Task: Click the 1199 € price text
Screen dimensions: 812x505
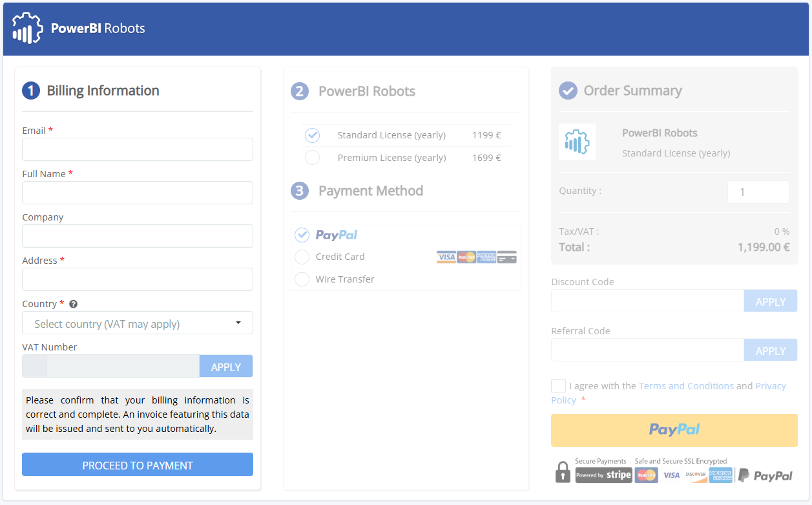Action: click(x=486, y=135)
